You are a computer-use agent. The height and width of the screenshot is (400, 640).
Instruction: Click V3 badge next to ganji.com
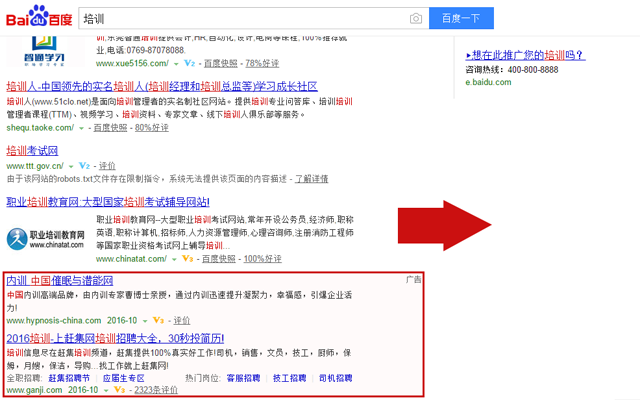point(119,390)
